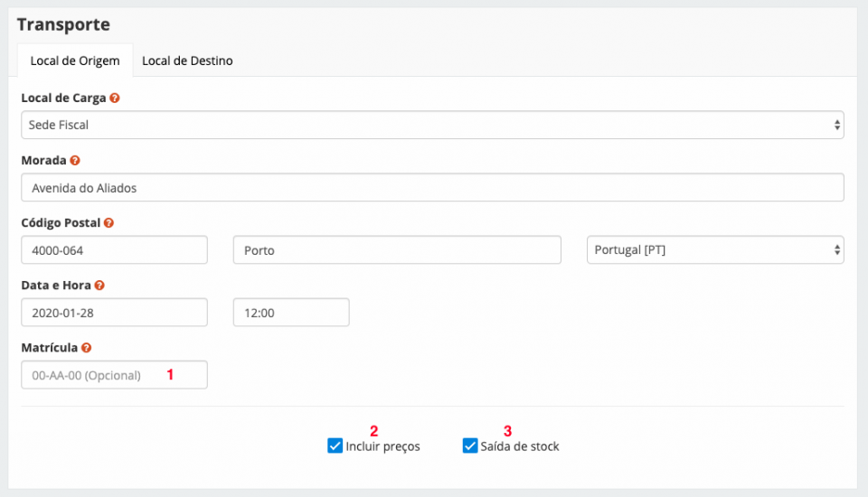The image size is (868, 497).
Task: Switch to the Local de Destino tab
Action: point(187,61)
